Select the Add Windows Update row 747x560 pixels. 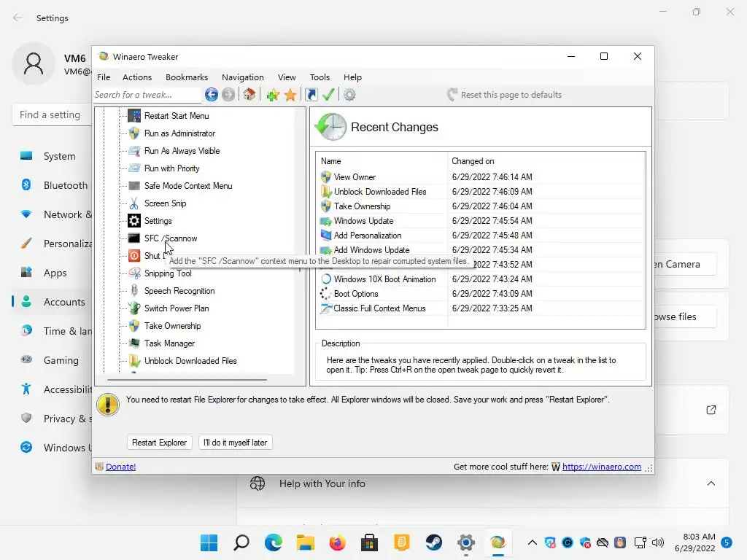click(x=480, y=250)
